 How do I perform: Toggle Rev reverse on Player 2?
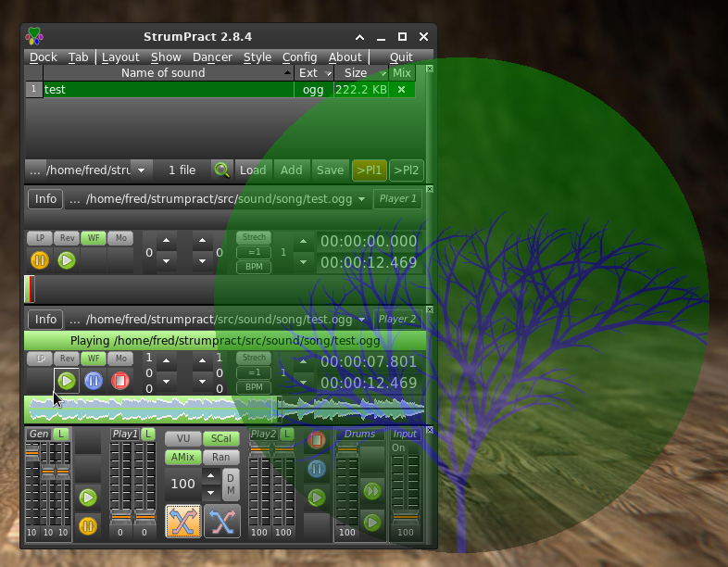(67, 359)
